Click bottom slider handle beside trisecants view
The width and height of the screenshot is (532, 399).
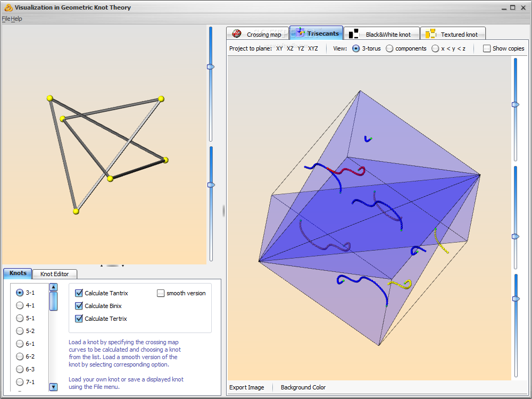coord(516,298)
